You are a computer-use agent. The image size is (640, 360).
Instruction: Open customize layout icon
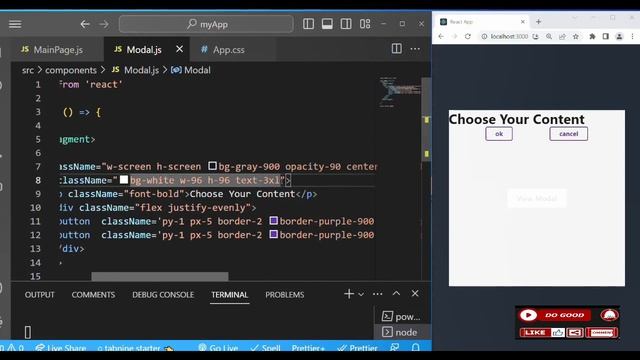(x=365, y=24)
